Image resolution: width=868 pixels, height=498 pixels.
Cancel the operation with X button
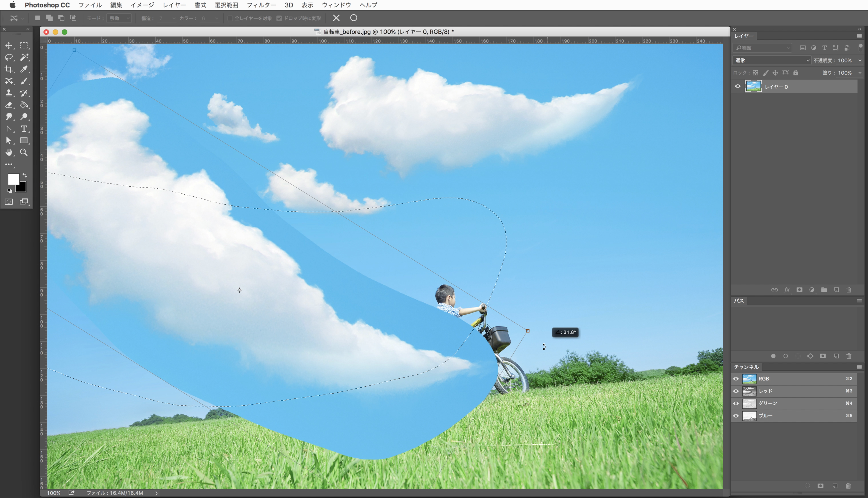[336, 18]
